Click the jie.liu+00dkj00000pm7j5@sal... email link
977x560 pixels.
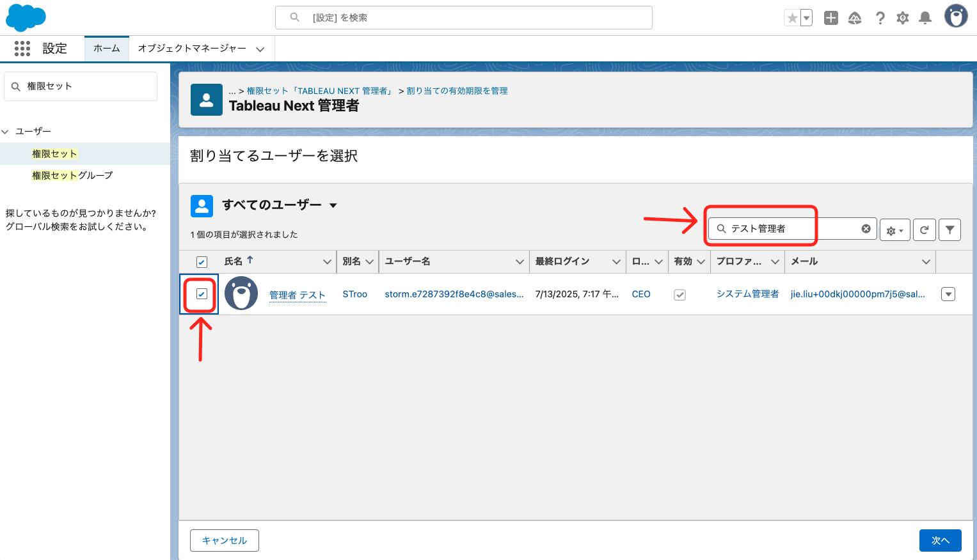858,294
